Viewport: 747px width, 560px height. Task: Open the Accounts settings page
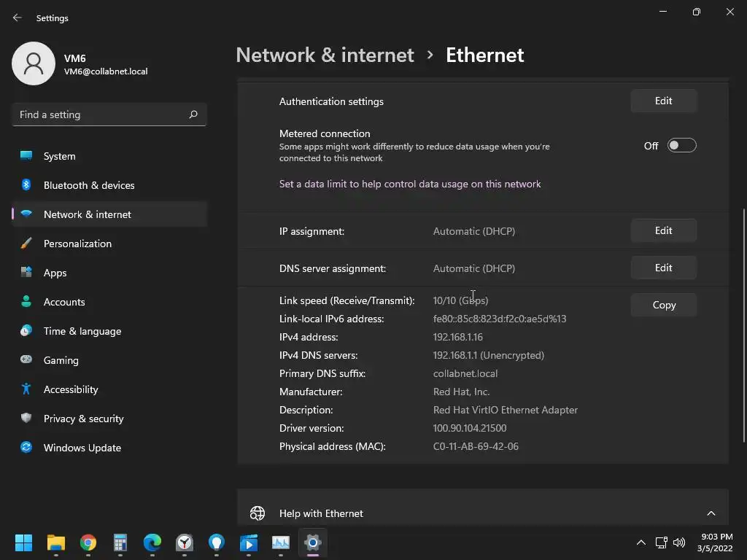pos(64,302)
